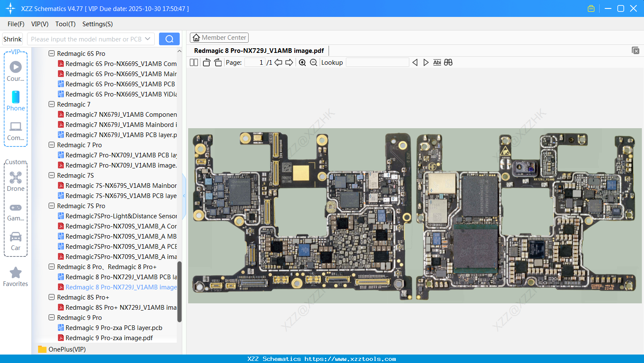Open the binoculars search tool
The width and height of the screenshot is (644, 363).
(x=448, y=62)
